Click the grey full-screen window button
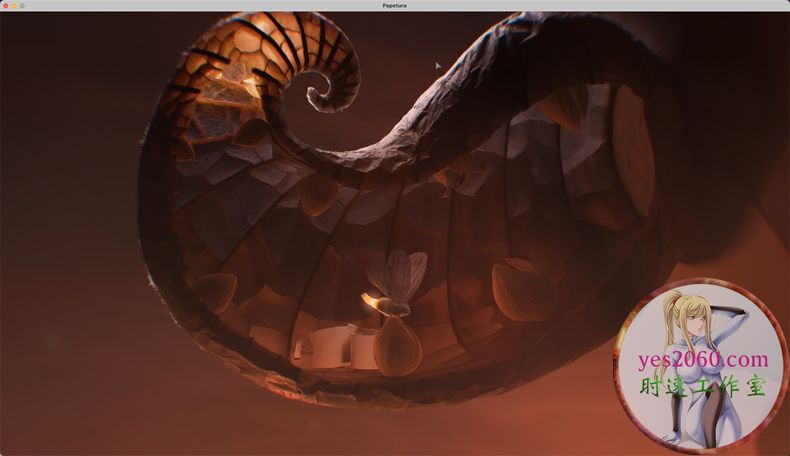The image size is (790, 456). pyautogui.click(x=22, y=6)
